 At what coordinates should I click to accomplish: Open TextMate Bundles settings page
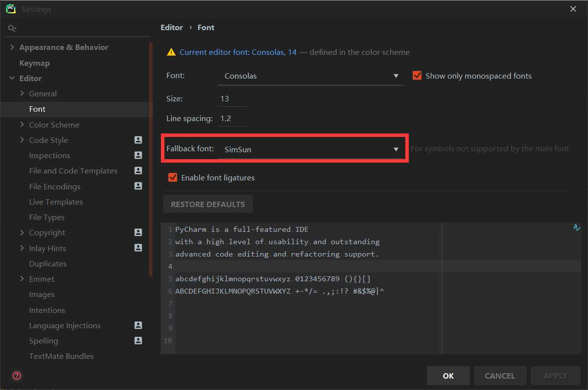[x=62, y=356]
